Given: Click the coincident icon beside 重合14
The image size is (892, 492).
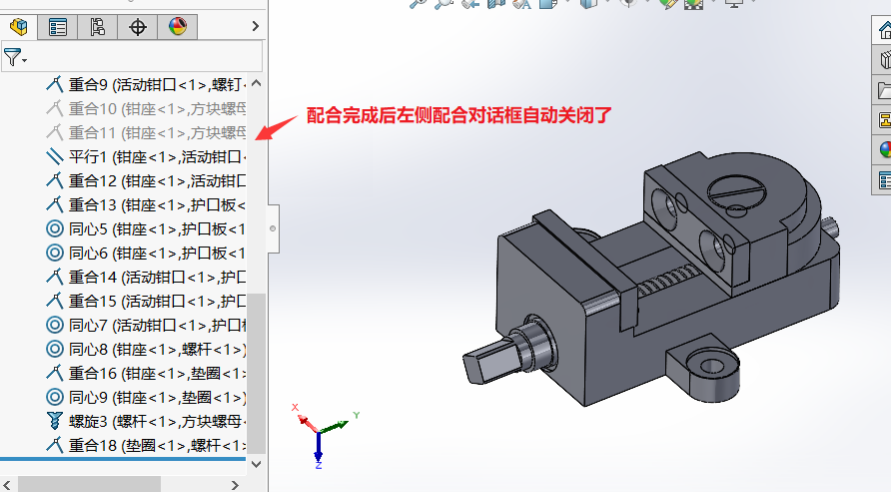Looking at the screenshot, I should [55, 277].
